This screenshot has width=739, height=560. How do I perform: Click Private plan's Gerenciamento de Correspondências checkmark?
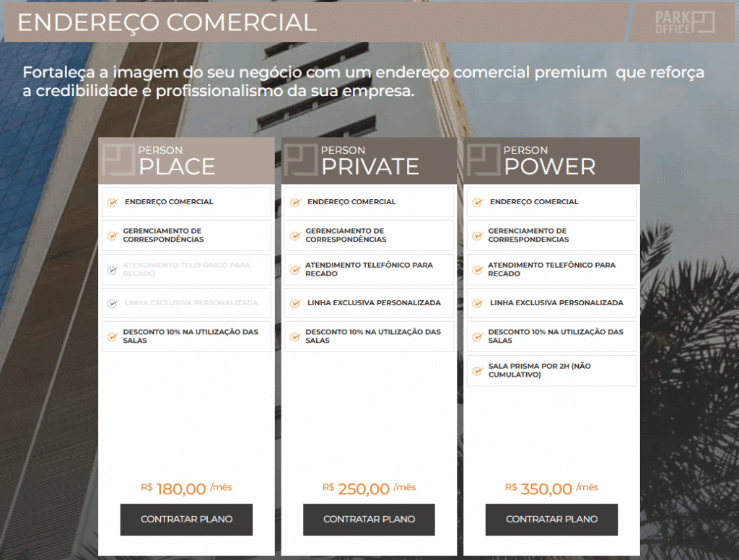coord(294,236)
